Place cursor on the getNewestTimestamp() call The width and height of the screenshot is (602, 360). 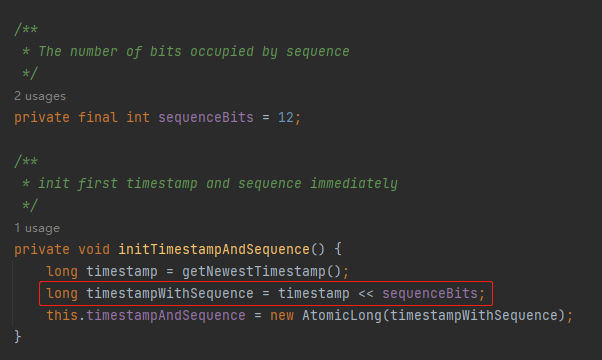(x=261, y=271)
